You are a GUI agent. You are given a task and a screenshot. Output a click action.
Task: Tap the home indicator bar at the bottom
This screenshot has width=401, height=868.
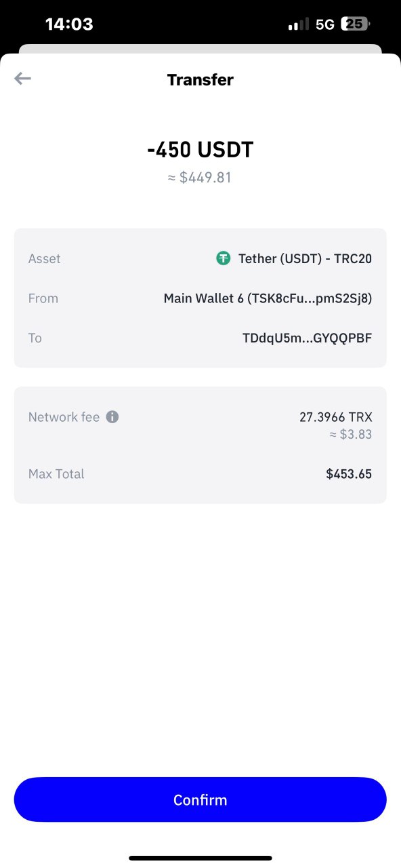click(x=200, y=858)
